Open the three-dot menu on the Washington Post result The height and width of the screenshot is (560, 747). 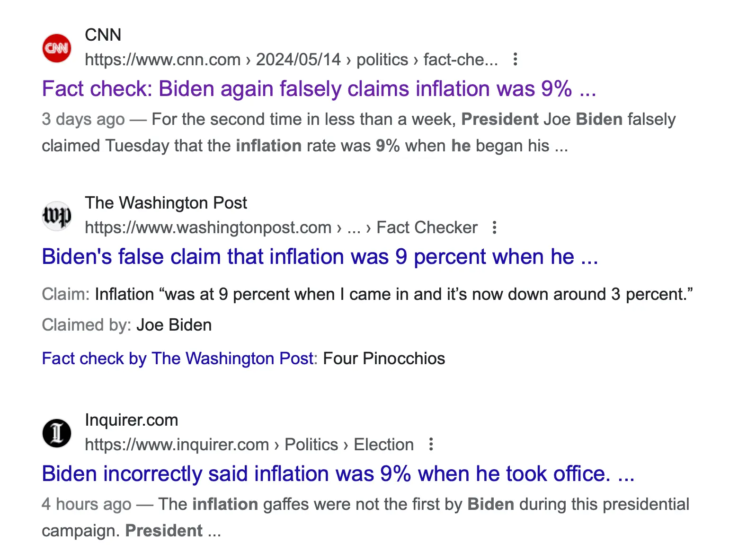(494, 227)
